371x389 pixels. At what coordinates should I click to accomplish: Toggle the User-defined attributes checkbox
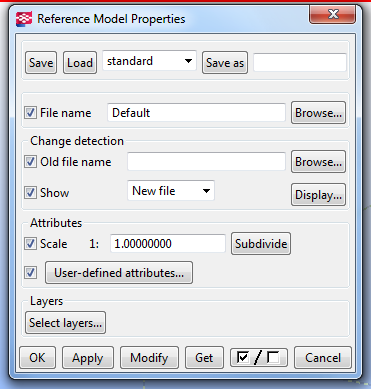tap(30, 273)
